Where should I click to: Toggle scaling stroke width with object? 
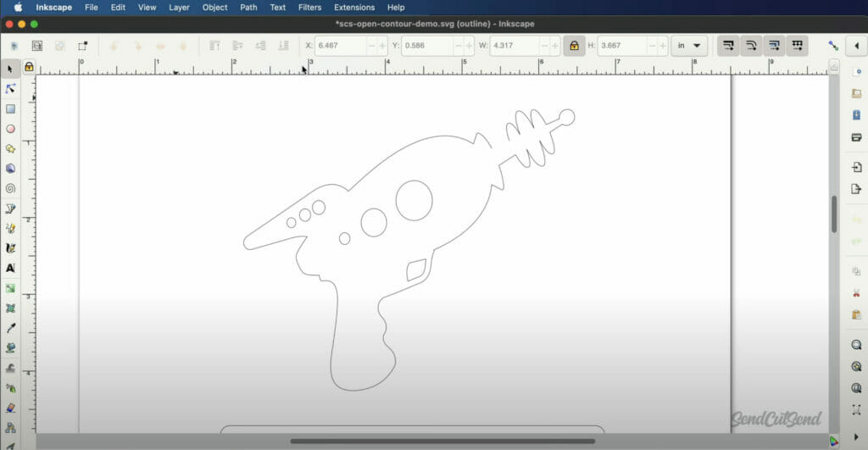727,46
